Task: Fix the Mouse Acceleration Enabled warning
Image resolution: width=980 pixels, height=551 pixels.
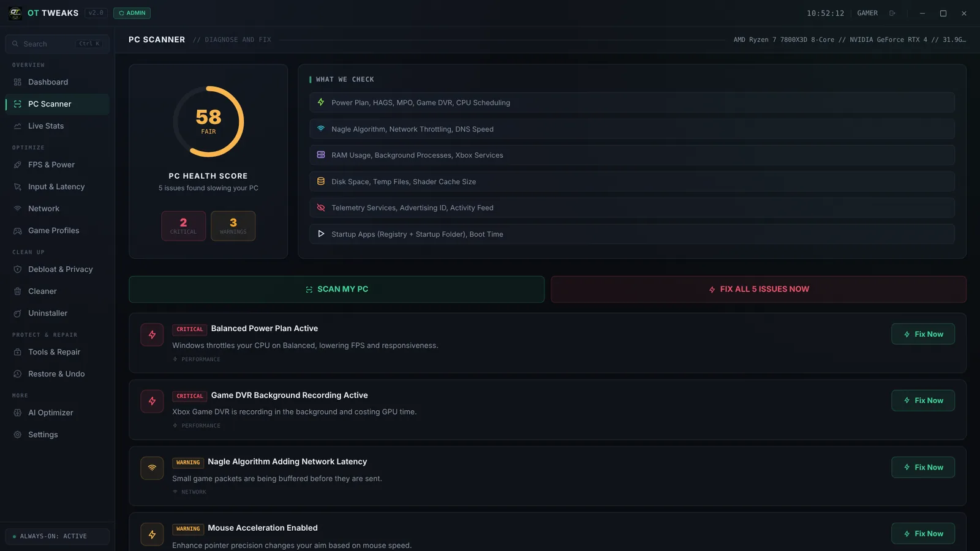Action: 923,534
